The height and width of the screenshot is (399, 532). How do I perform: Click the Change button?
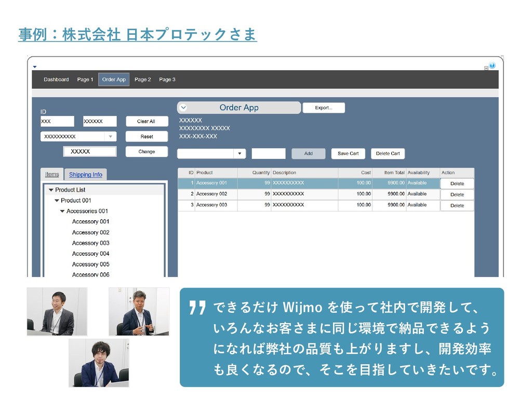click(x=147, y=151)
